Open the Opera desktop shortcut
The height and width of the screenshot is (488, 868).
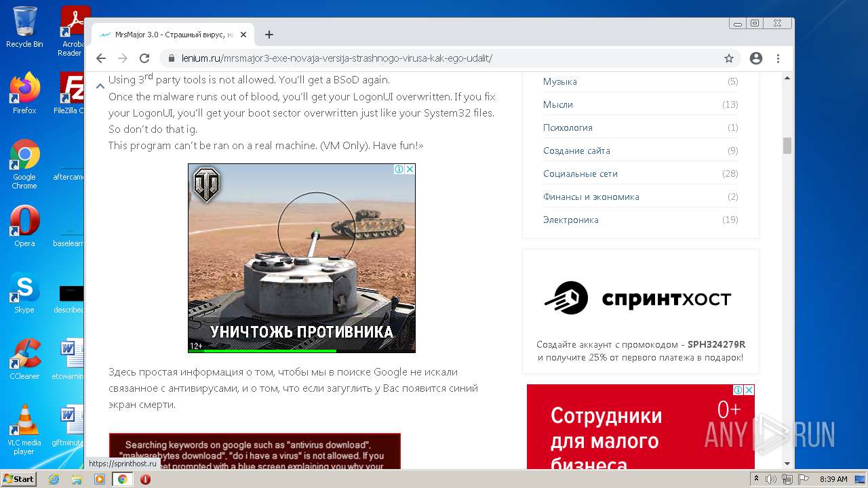coord(24,226)
